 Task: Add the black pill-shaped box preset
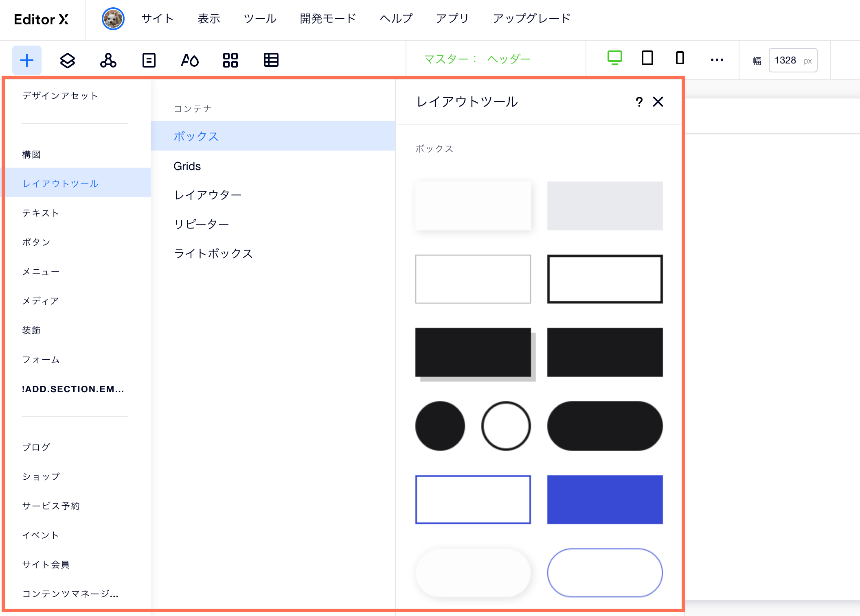tap(605, 426)
